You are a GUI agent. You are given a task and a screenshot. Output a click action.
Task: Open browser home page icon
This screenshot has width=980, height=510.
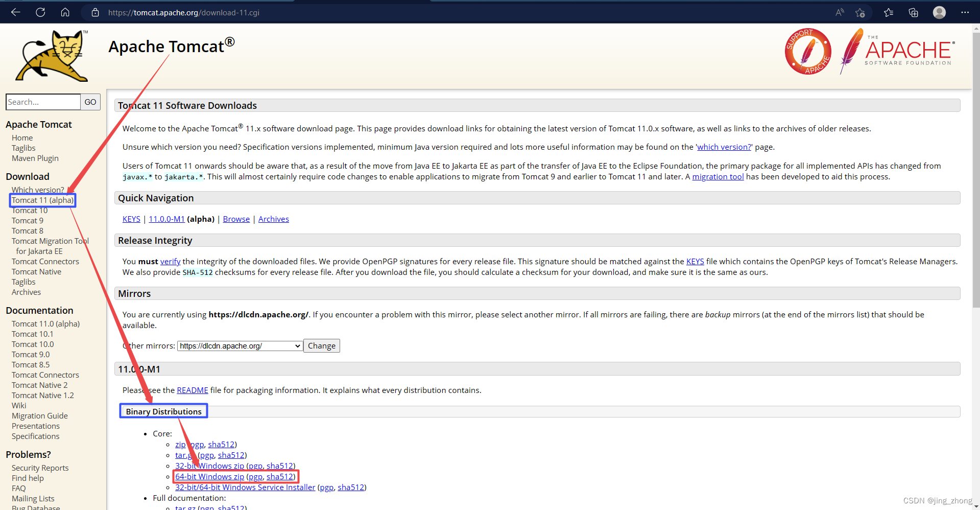pos(65,12)
